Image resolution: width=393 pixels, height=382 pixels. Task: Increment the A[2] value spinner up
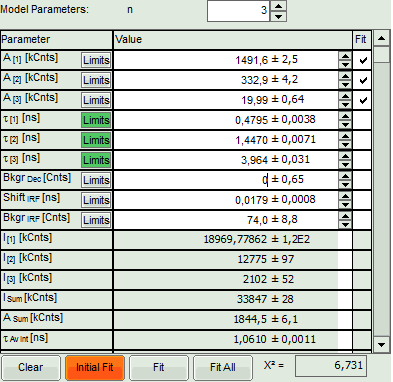click(x=345, y=76)
